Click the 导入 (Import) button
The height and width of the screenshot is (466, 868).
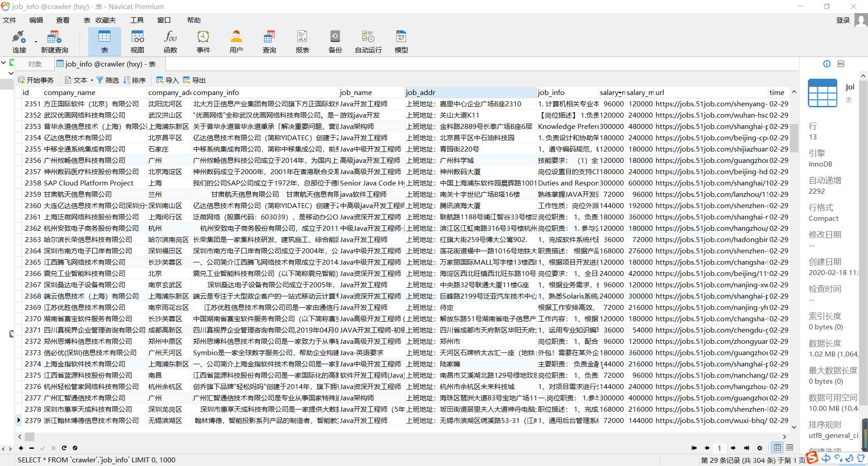[167, 80]
